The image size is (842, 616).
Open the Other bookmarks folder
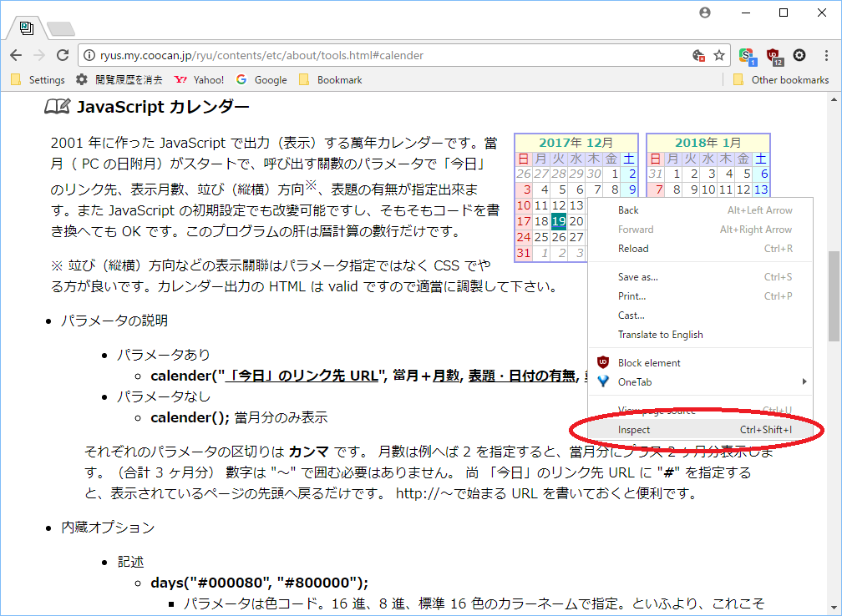(x=781, y=80)
